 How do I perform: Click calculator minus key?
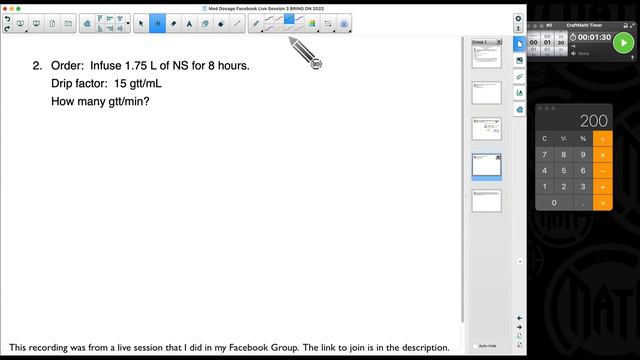pyautogui.click(x=603, y=171)
